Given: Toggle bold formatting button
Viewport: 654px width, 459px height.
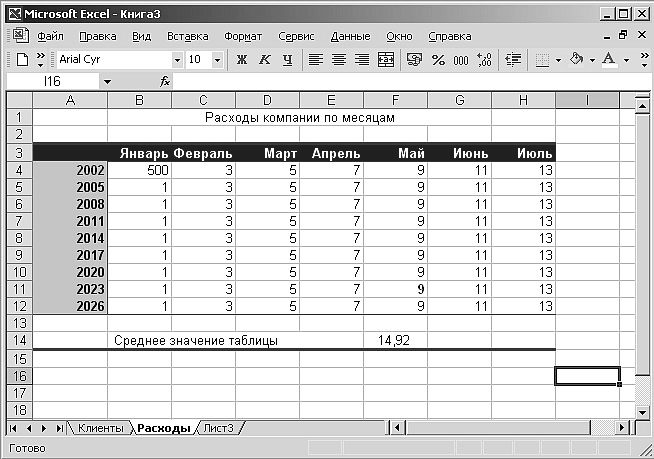Looking at the screenshot, I should coord(242,60).
